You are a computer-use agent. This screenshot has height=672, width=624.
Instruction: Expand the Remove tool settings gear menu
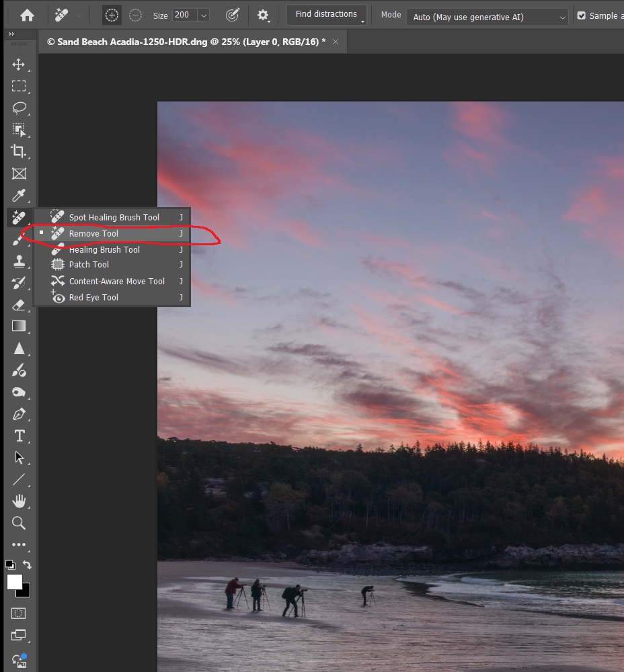[264, 15]
